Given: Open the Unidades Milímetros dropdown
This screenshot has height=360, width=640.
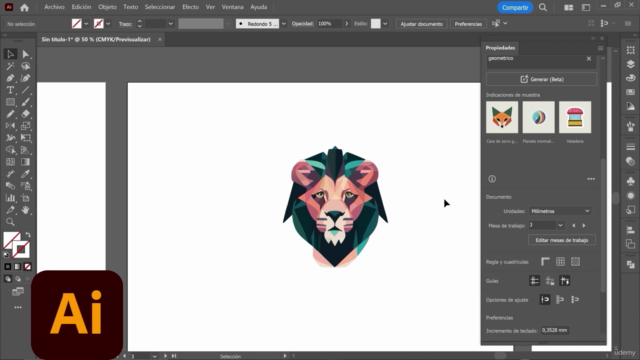Looking at the screenshot, I should (560, 211).
